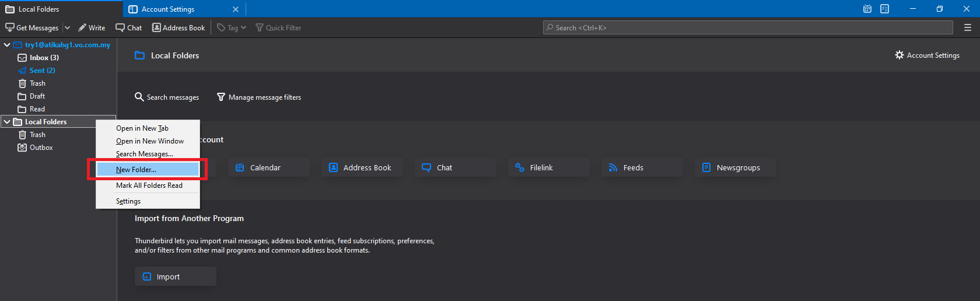Collapse the try1@atikahg1.vo.com.my account tree
The height and width of the screenshot is (301, 980).
[x=7, y=45]
